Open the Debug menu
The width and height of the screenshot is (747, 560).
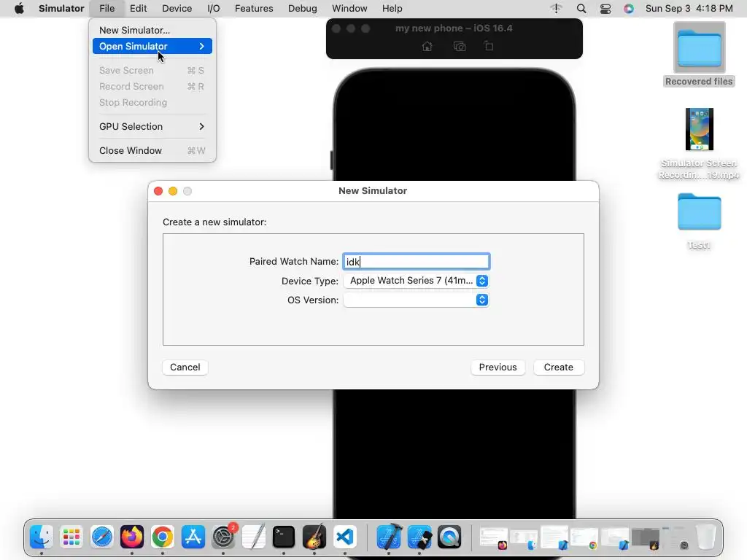pyautogui.click(x=303, y=8)
